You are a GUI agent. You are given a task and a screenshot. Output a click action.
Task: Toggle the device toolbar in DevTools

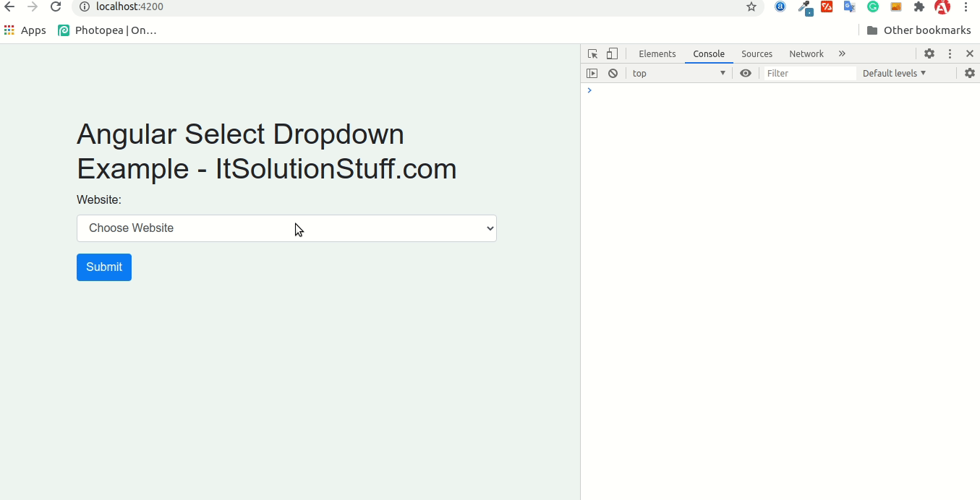click(611, 53)
